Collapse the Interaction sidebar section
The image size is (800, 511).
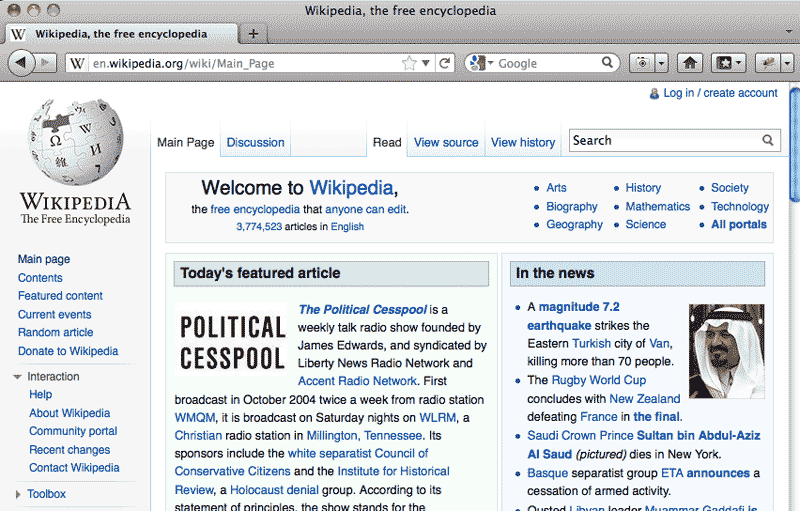17,377
